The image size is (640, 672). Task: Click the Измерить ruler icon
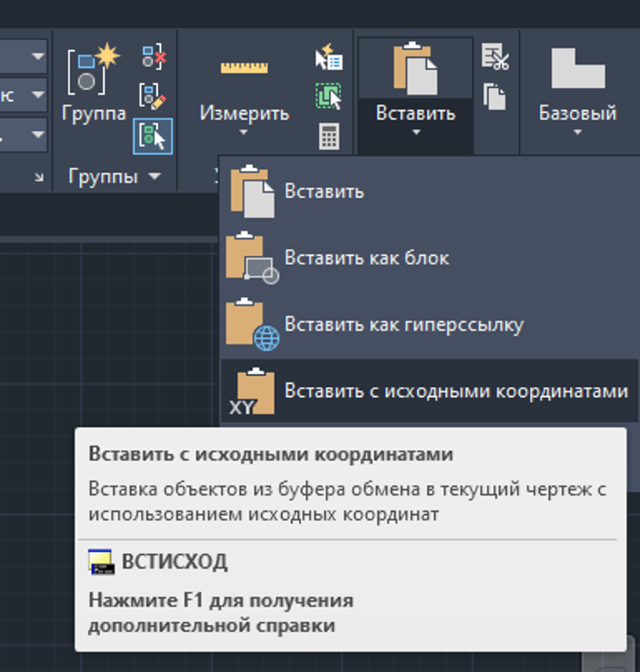coord(244,68)
